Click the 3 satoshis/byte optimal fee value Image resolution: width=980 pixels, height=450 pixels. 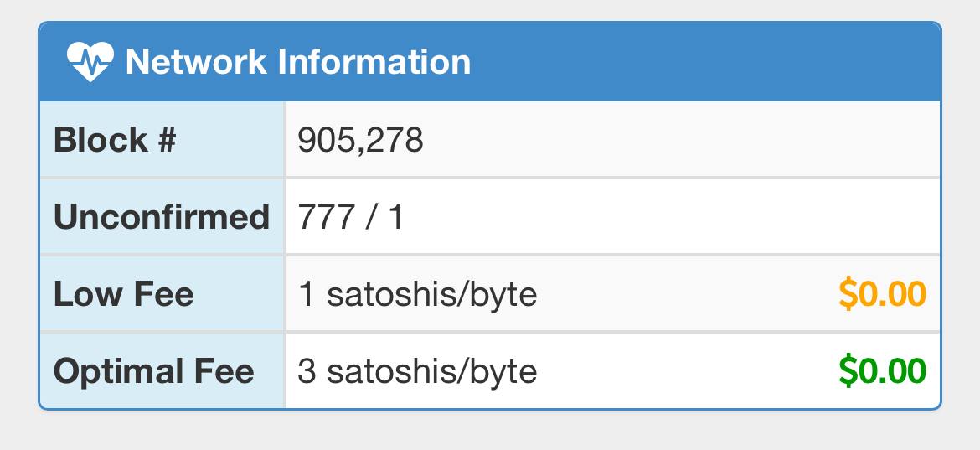(417, 371)
